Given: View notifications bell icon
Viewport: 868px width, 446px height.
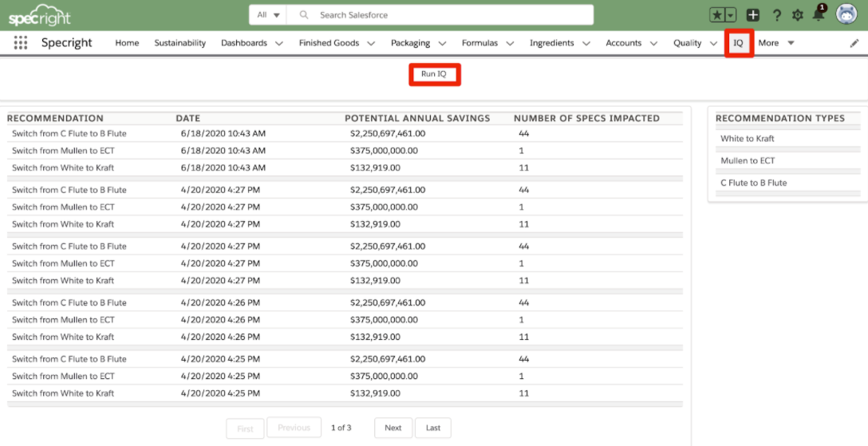Looking at the screenshot, I should [x=819, y=14].
